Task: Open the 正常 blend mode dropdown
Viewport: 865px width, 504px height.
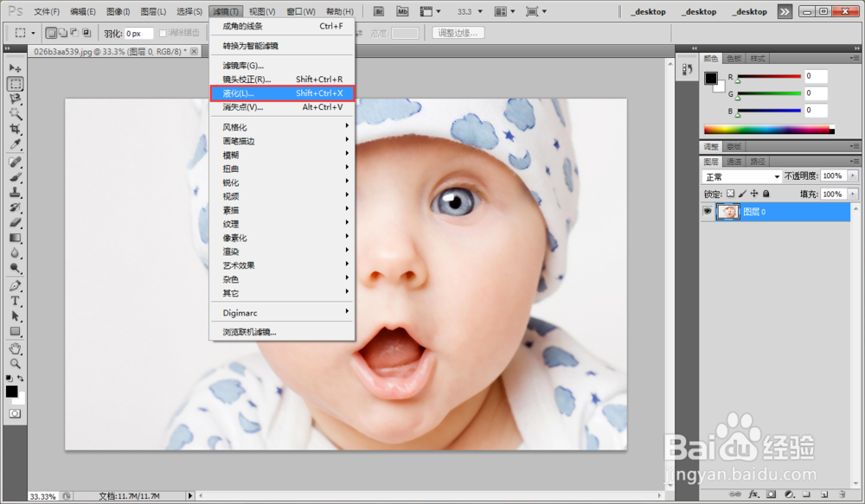Action: coord(742,176)
